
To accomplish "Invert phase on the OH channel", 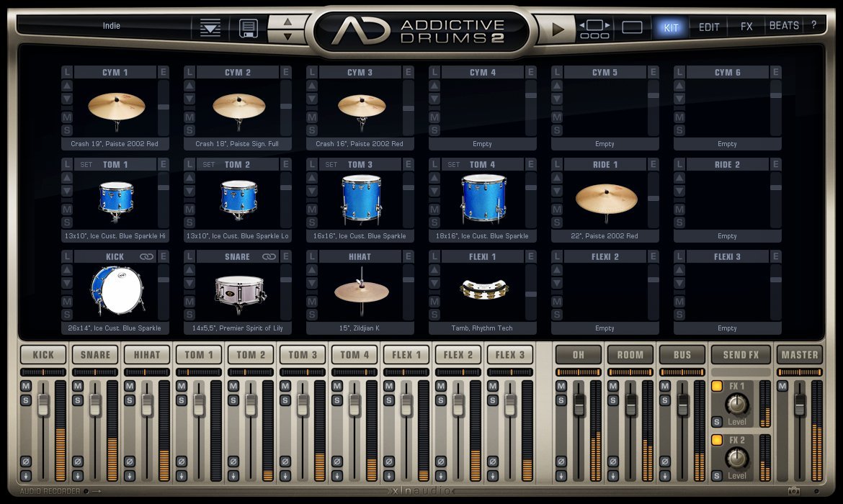I will click(x=561, y=462).
